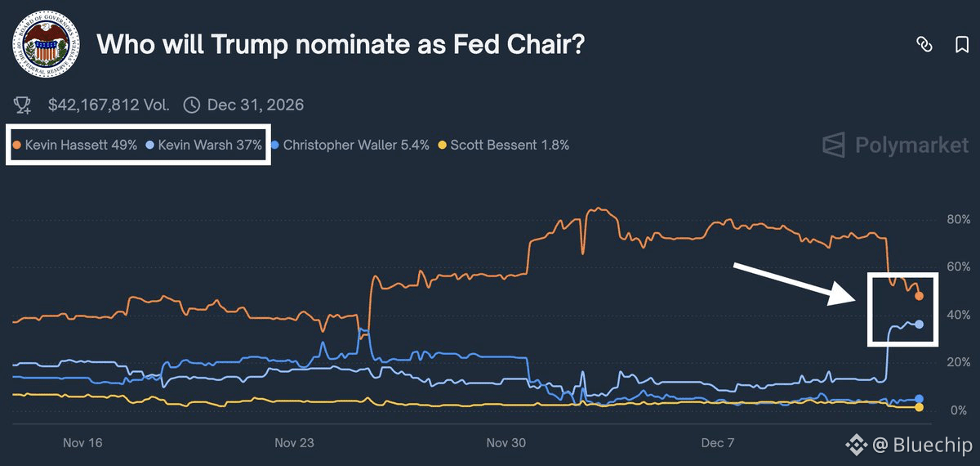Toggle the Scott Bessent 1.8% legend entry

[x=504, y=146]
